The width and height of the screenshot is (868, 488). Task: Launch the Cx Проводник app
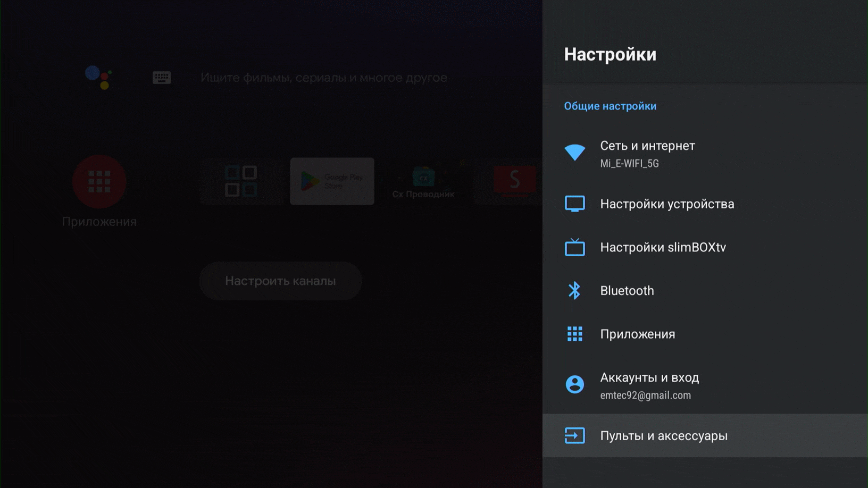[423, 181]
